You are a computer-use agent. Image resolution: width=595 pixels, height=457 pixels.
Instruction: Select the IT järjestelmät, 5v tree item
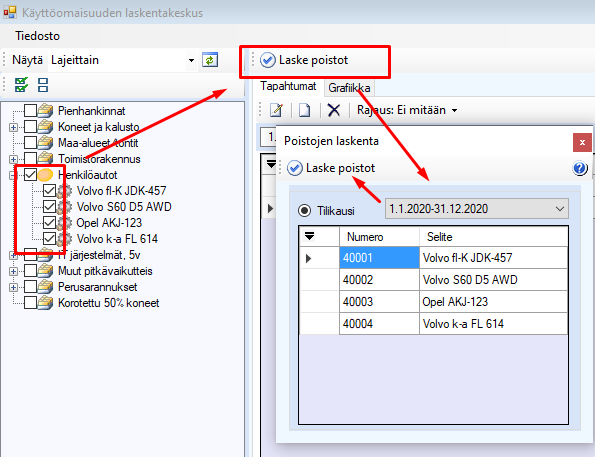(x=99, y=255)
